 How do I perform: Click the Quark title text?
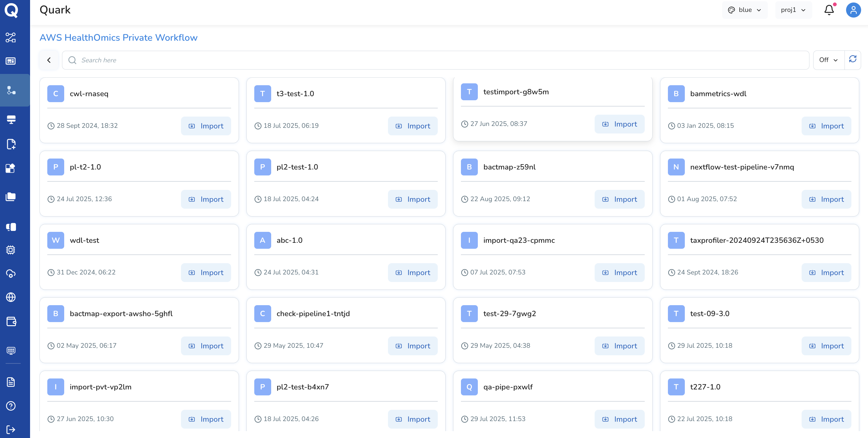pyautogui.click(x=55, y=10)
